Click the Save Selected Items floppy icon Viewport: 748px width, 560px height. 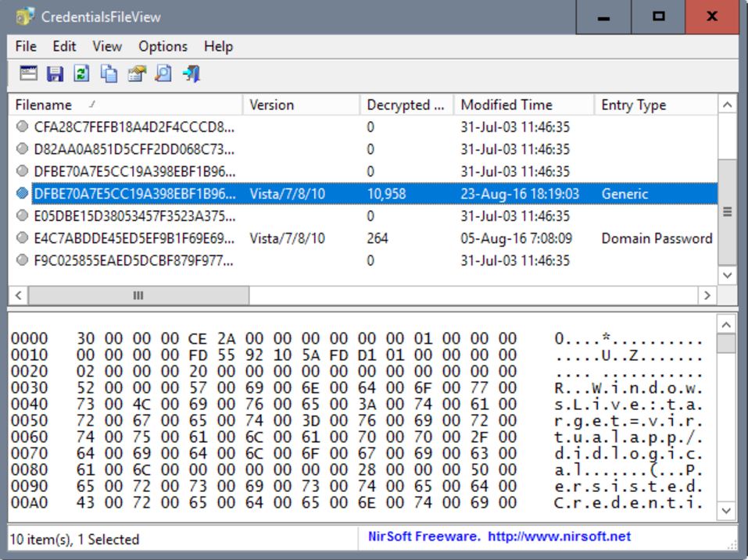pyautogui.click(x=55, y=73)
